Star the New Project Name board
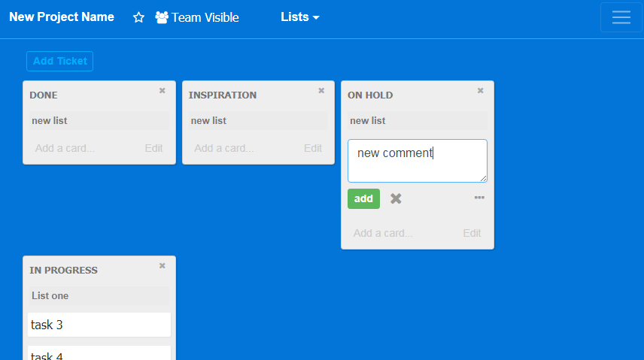644x360 pixels. click(x=138, y=17)
